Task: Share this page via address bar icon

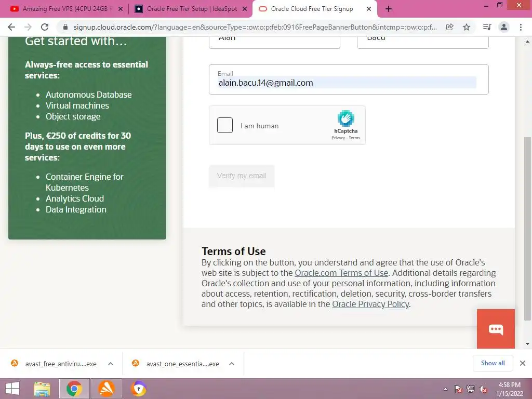Action: coord(449,27)
